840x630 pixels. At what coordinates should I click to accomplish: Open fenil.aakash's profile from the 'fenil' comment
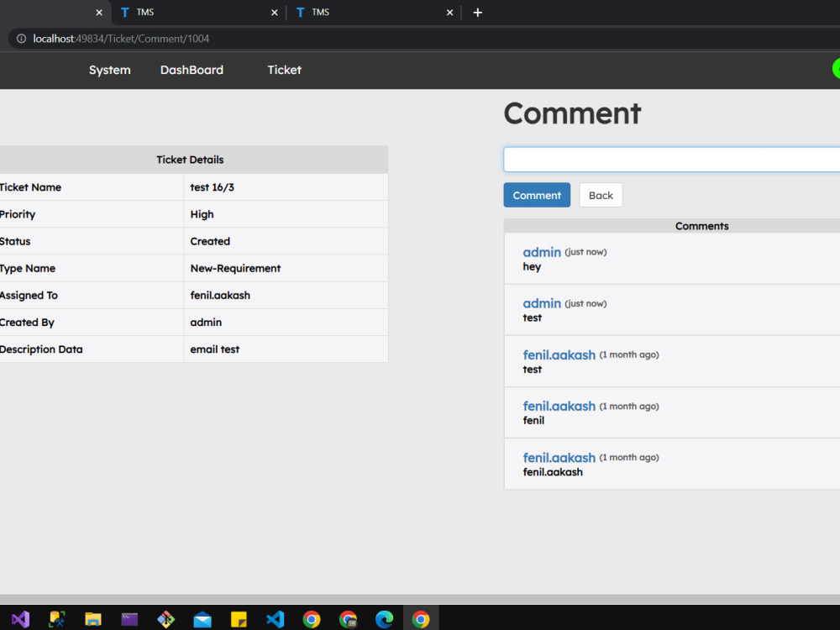(559, 406)
